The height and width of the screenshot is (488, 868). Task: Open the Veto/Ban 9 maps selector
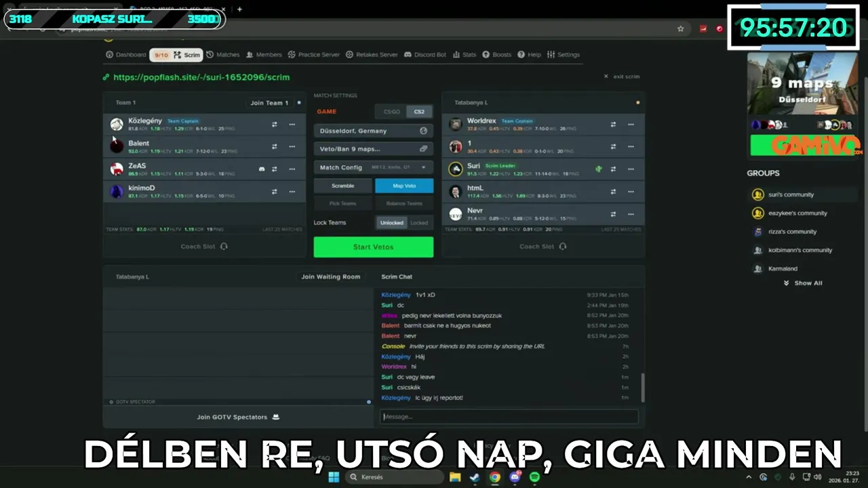click(374, 148)
